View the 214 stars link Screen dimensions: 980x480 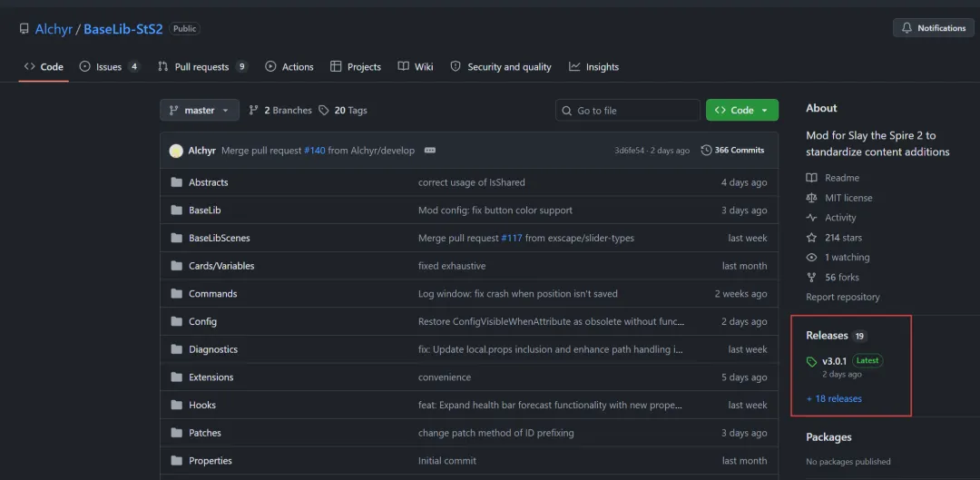pyautogui.click(x=835, y=238)
